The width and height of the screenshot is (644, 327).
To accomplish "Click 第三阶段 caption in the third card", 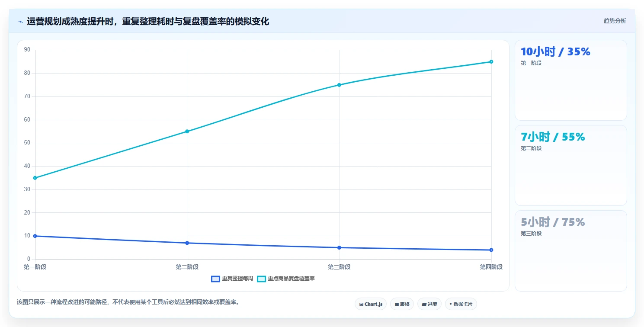I will tap(531, 234).
